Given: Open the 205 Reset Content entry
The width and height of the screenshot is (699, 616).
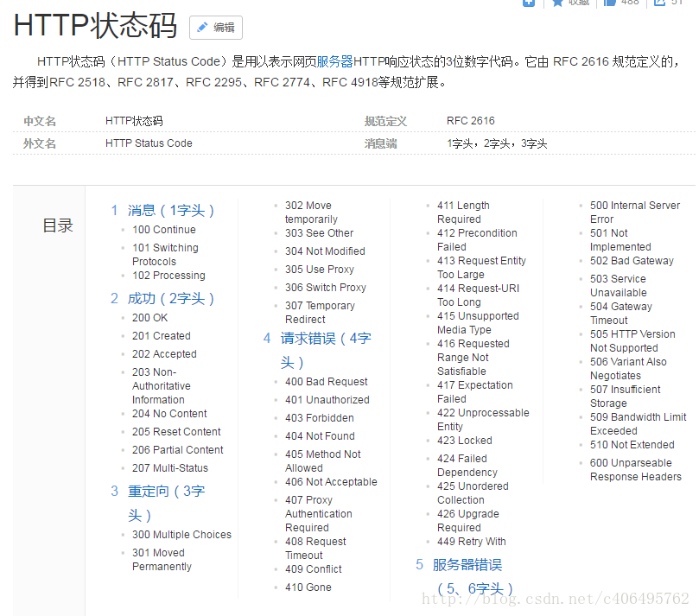Looking at the screenshot, I should (176, 432).
